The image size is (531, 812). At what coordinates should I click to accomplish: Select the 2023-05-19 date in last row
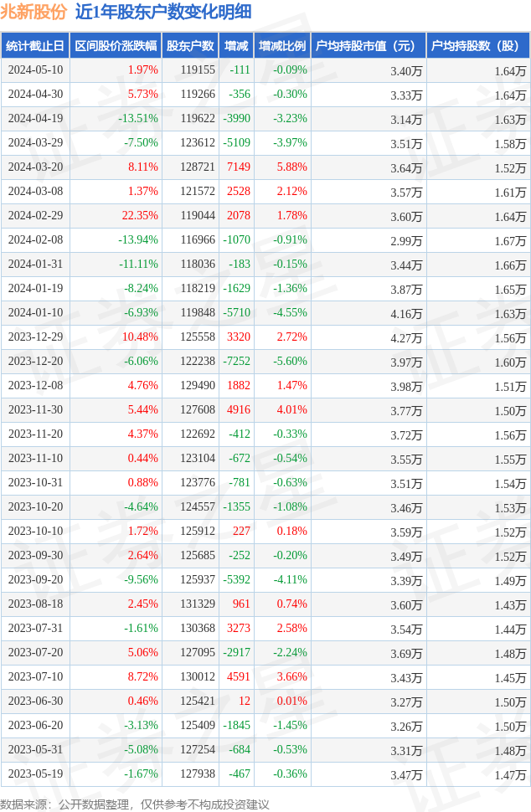point(35,774)
